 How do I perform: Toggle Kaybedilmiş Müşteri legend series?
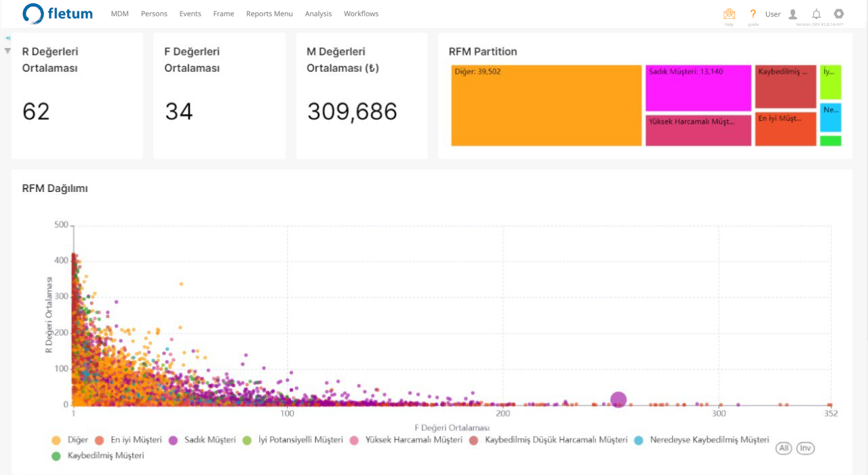tap(98, 455)
